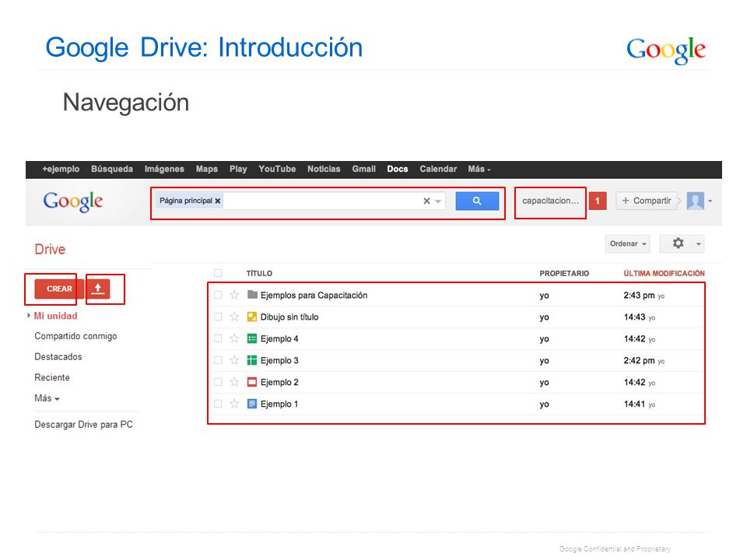The height and width of the screenshot is (560, 747).
Task: Click the blue search magnifier button
Action: (477, 201)
